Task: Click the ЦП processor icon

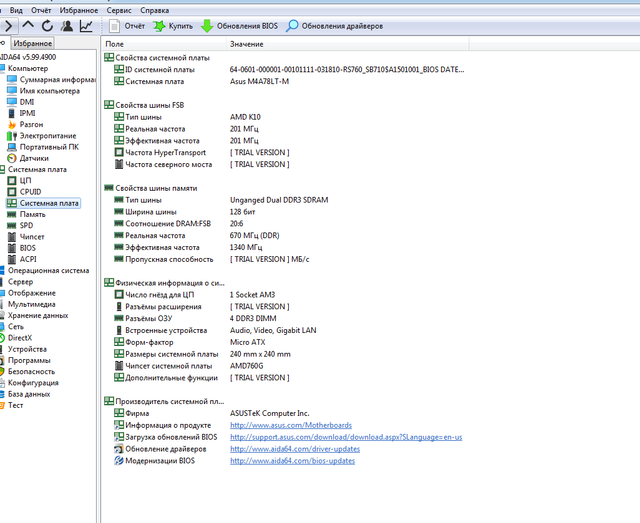Action: click(x=12, y=180)
